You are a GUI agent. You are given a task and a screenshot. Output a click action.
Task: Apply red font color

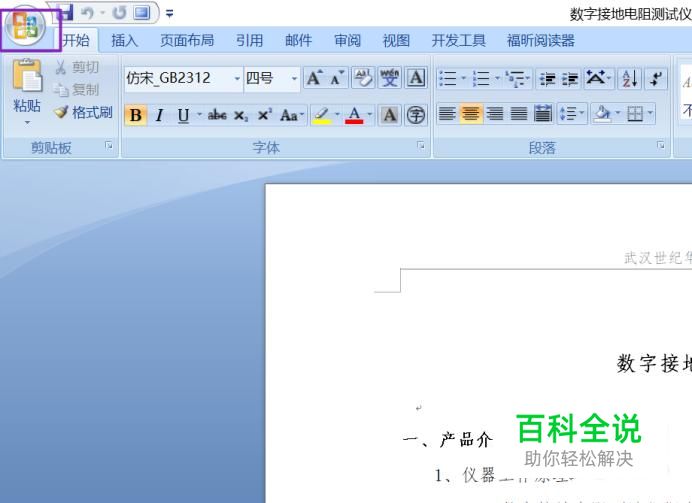(354, 116)
